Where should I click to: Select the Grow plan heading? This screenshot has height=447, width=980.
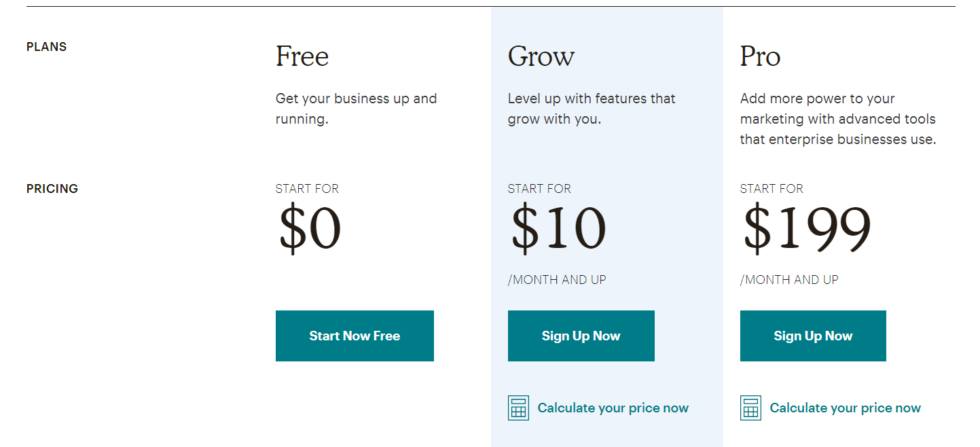point(541,56)
